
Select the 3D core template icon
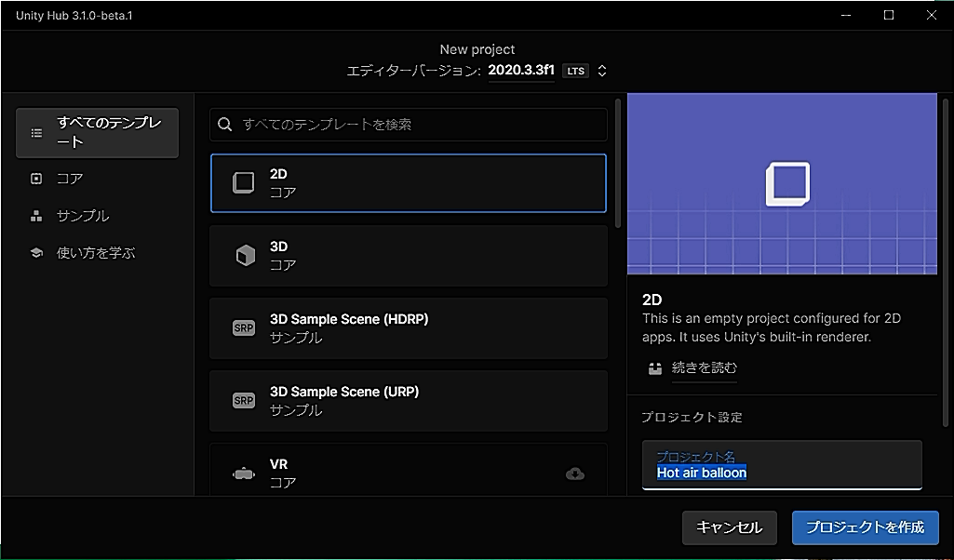tap(243, 253)
